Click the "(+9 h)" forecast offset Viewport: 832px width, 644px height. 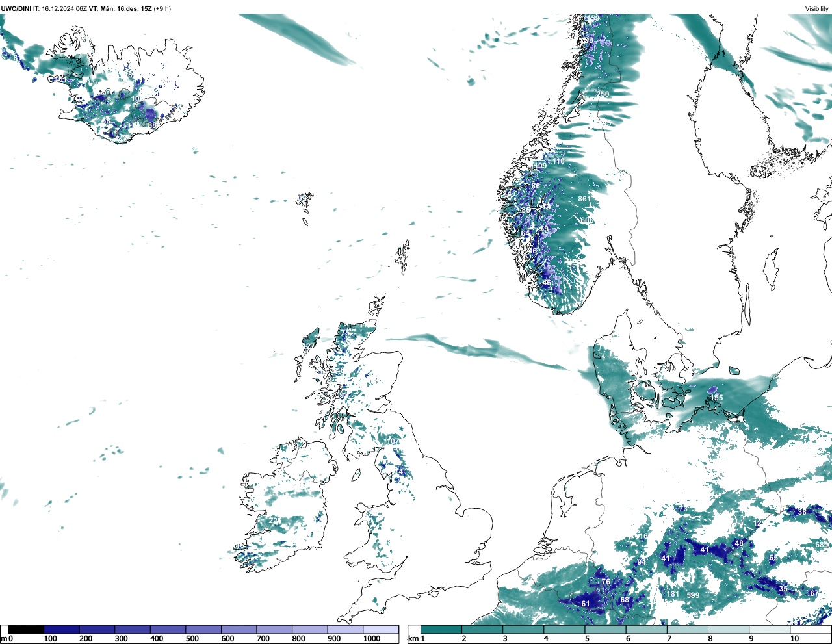pyautogui.click(x=162, y=9)
